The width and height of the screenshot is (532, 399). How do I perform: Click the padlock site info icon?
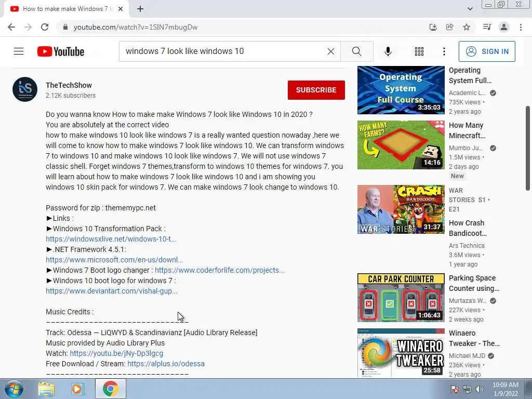(x=65, y=27)
